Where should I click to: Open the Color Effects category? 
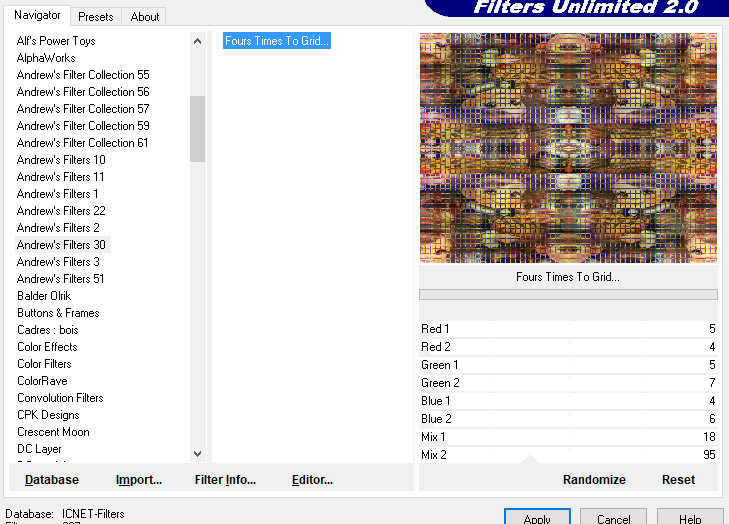47,347
